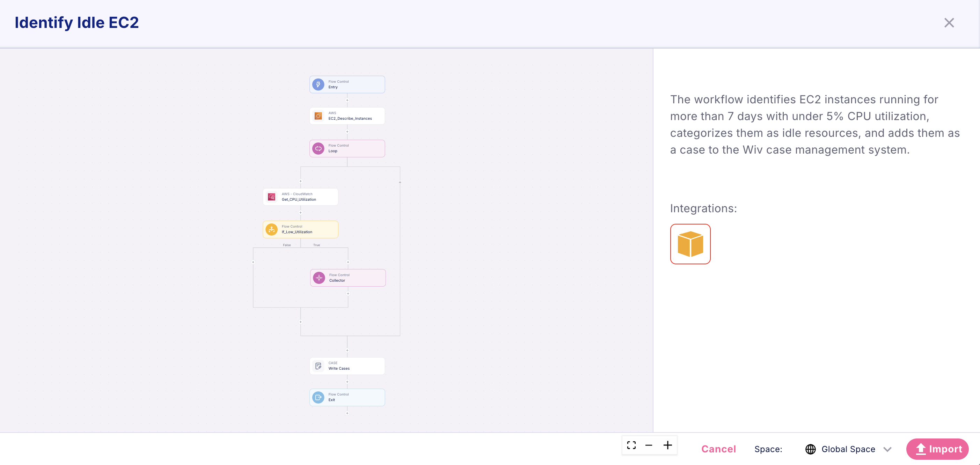Expand the space selector chevron

coord(887,449)
